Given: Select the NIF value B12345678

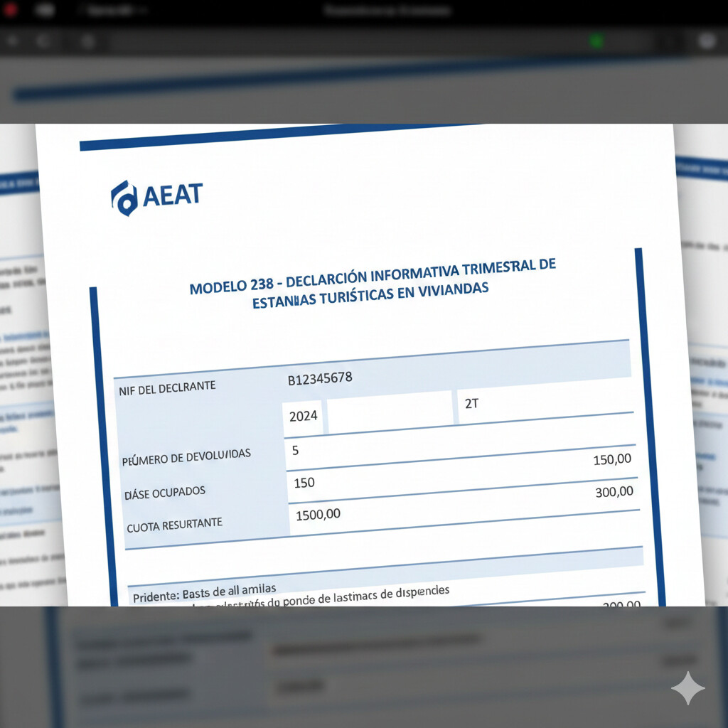Looking at the screenshot, I should point(320,378).
